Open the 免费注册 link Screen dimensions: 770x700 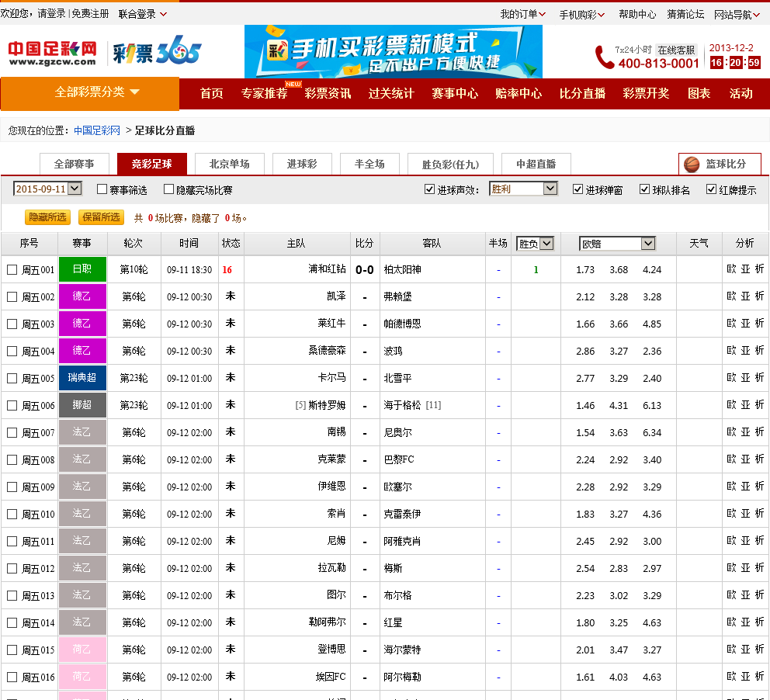[90, 14]
